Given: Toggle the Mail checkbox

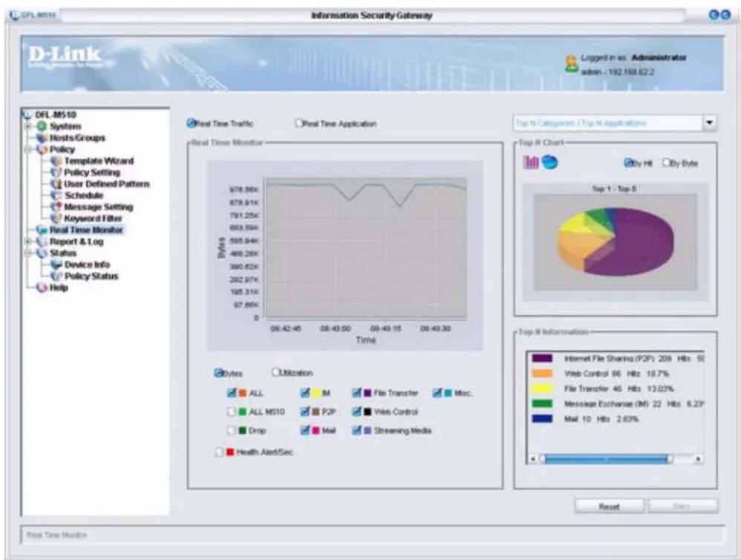Looking at the screenshot, I should [x=305, y=431].
